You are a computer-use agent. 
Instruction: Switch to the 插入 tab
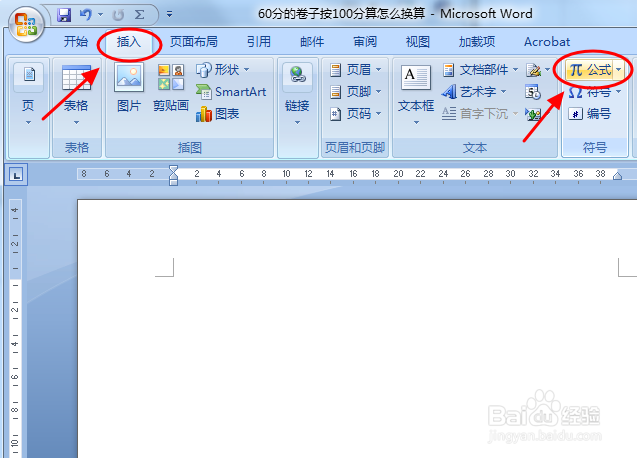tap(129, 41)
